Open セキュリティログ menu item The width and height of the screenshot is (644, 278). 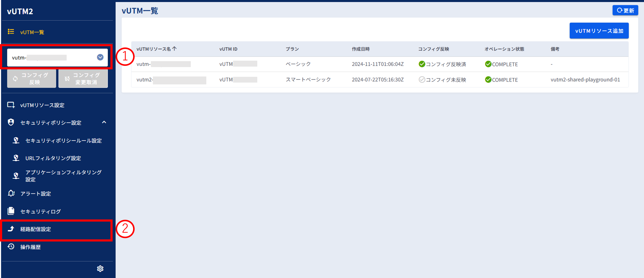click(40, 212)
